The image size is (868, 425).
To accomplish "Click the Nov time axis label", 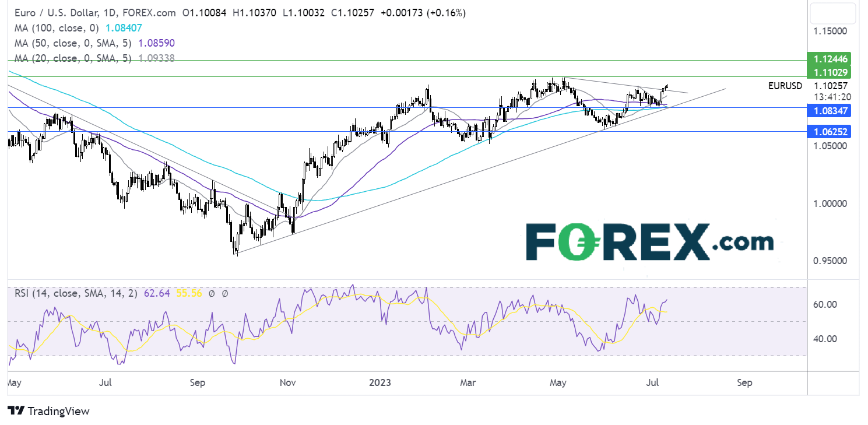I will coord(289,383).
